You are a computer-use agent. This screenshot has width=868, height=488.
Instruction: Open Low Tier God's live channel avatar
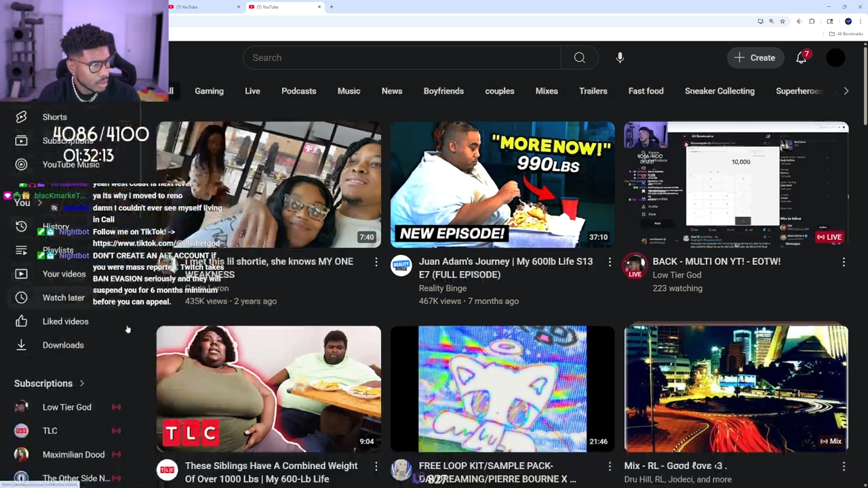635,266
